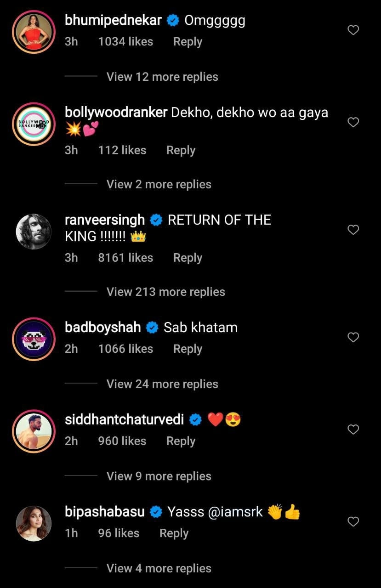381x588 pixels.
Task: View siddhantchaturvedi's profile picture
Action: pyautogui.click(x=34, y=432)
